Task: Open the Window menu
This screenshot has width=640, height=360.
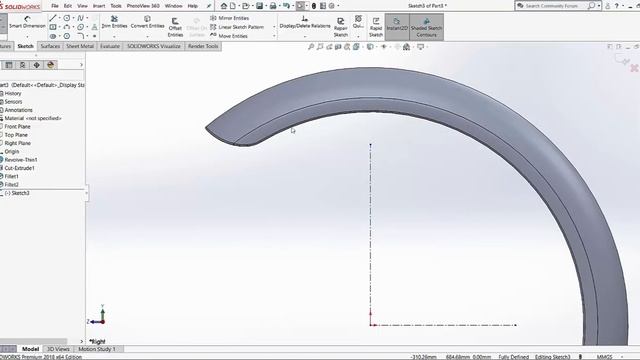Action: click(x=173, y=6)
